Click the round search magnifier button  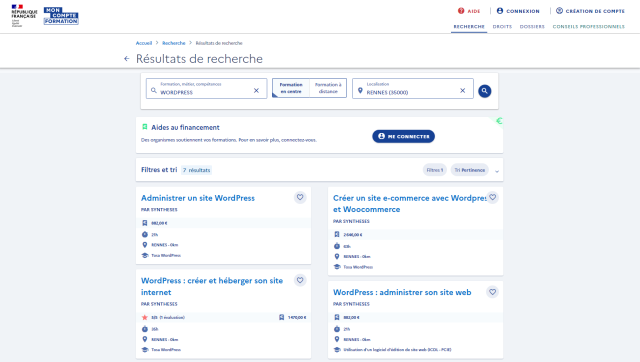click(484, 91)
